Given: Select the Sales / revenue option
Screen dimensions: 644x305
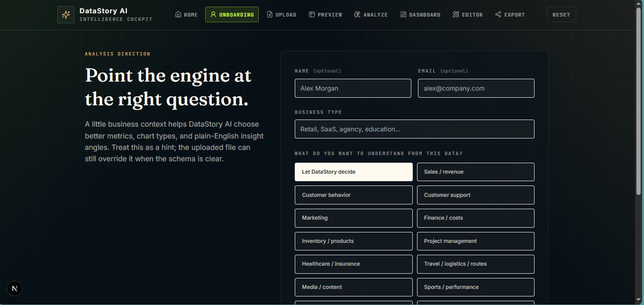Looking at the screenshot, I should click(x=476, y=172).
